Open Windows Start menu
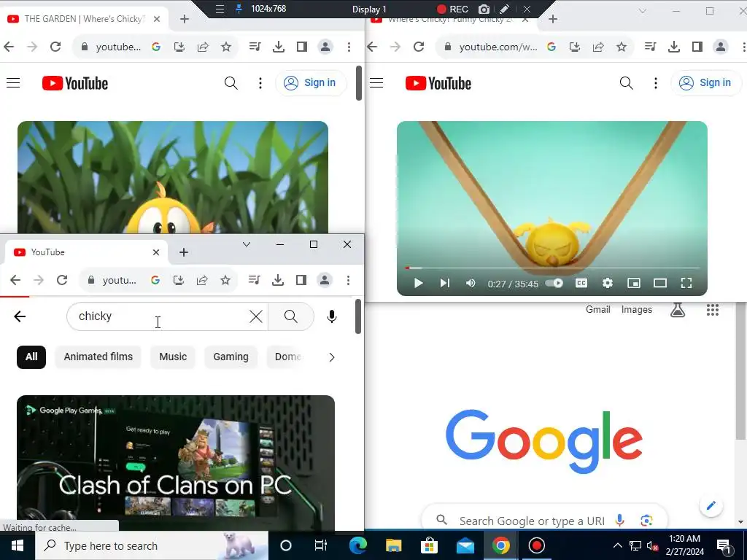Screen dimensions: 747x560 [x=18, y=545]
